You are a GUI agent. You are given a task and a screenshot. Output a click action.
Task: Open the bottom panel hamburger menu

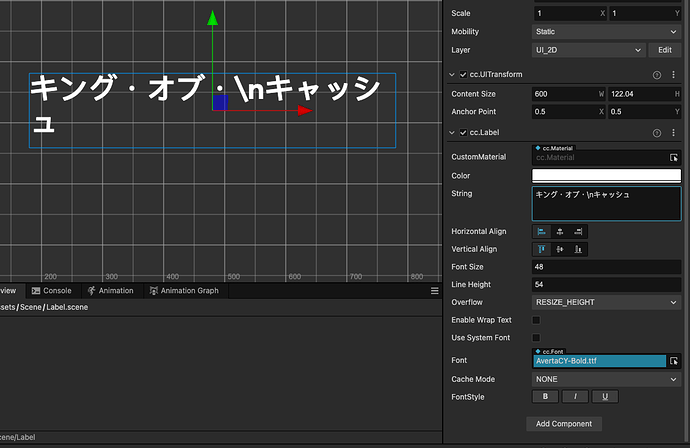coord(434,291)
